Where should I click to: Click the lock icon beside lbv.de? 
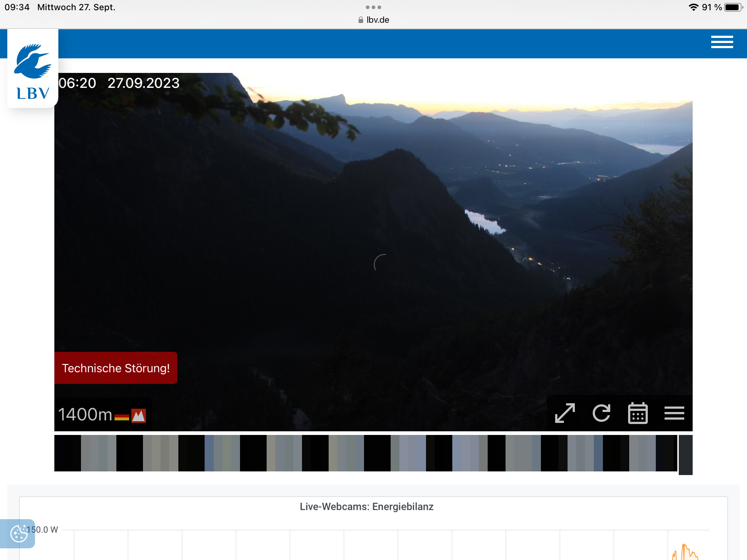pos(360,20)
